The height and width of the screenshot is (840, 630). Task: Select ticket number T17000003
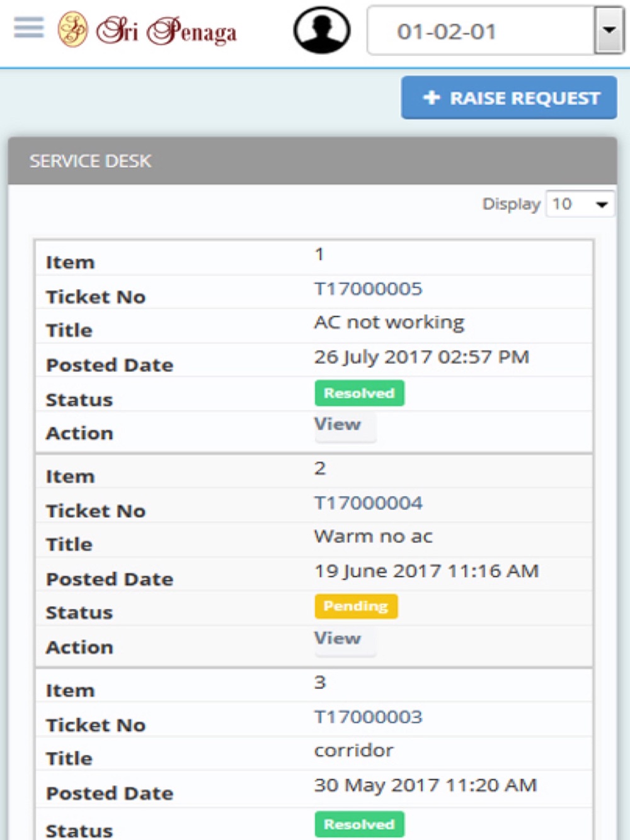tap(369, 717)
